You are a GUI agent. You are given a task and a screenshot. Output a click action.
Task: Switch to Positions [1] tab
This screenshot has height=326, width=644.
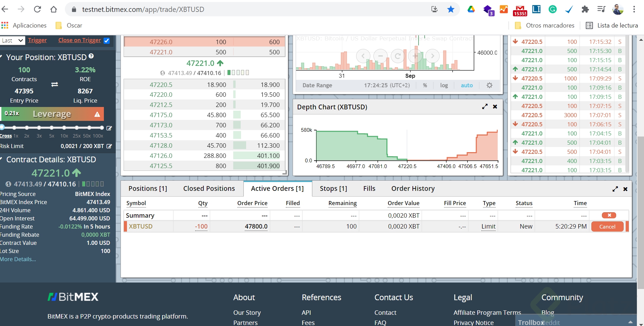(148, 188)
